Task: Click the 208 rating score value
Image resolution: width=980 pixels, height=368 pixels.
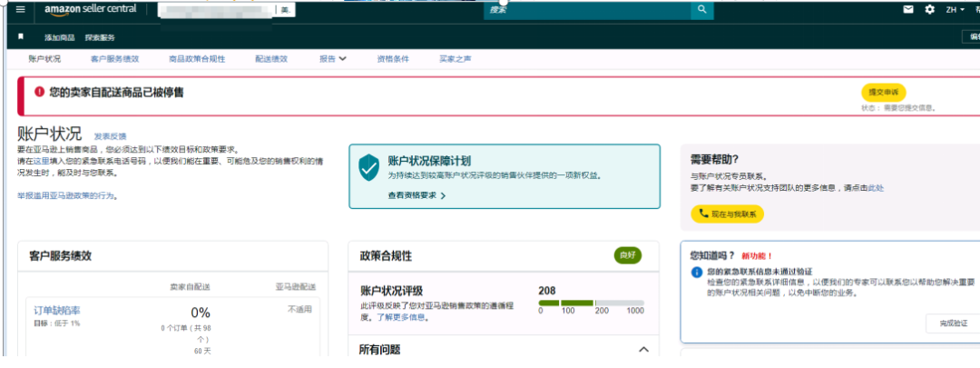Action: point(547,291)
